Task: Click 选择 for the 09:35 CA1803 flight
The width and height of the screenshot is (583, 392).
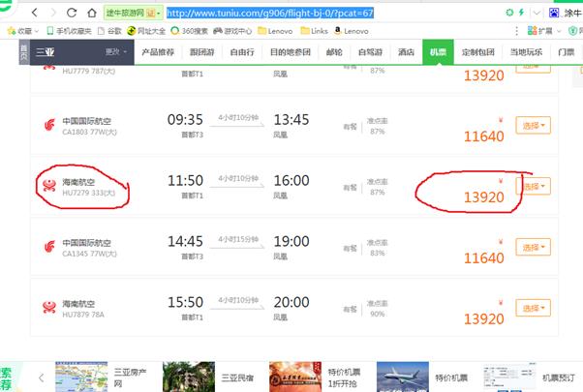Action: 533,126
